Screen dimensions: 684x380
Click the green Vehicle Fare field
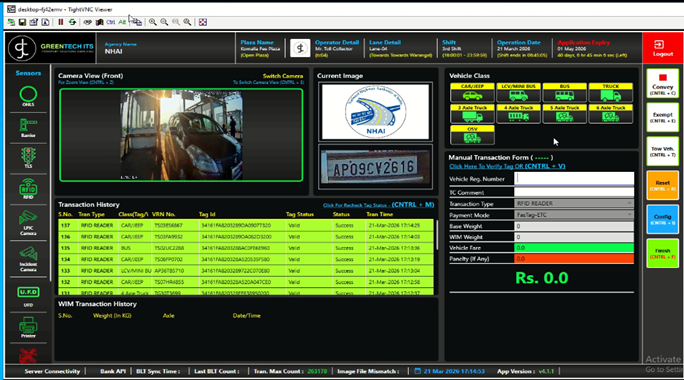coord(574,248)
